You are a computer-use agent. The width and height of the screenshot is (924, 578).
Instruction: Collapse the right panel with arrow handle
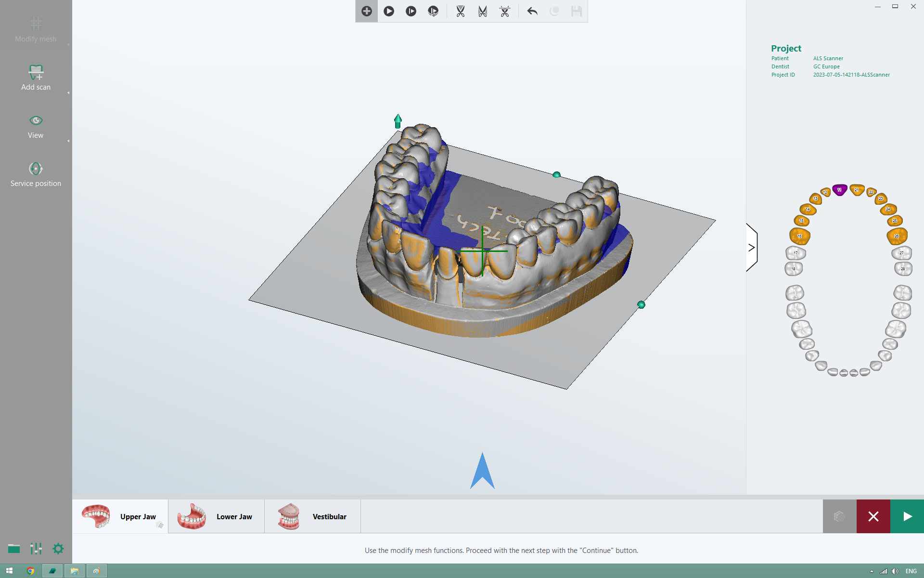[x=751, y=248]
